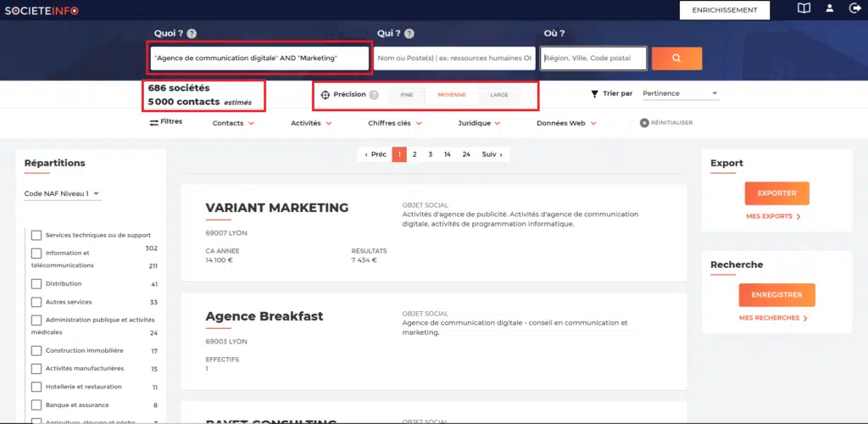
Task: Check the Information et télécommunications box
Action: coord(36,253)
